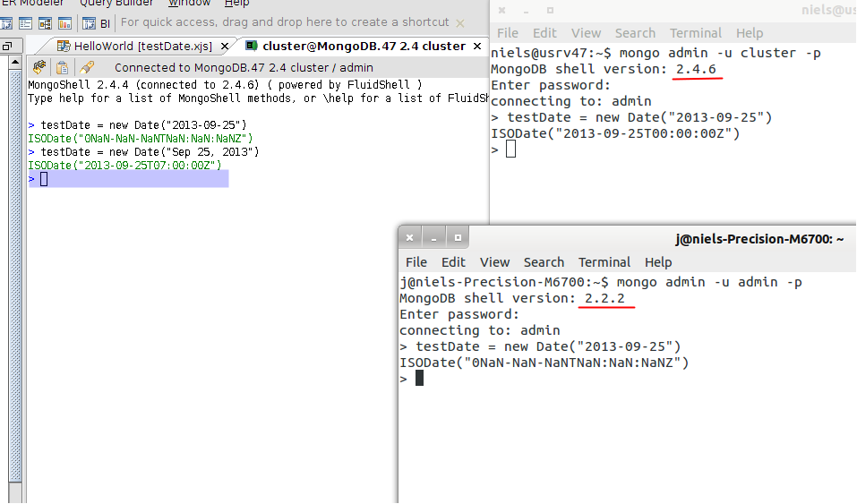Maximize the niels@usrv47 terminal window
The image size is (857, 504).
click(551, 11)
